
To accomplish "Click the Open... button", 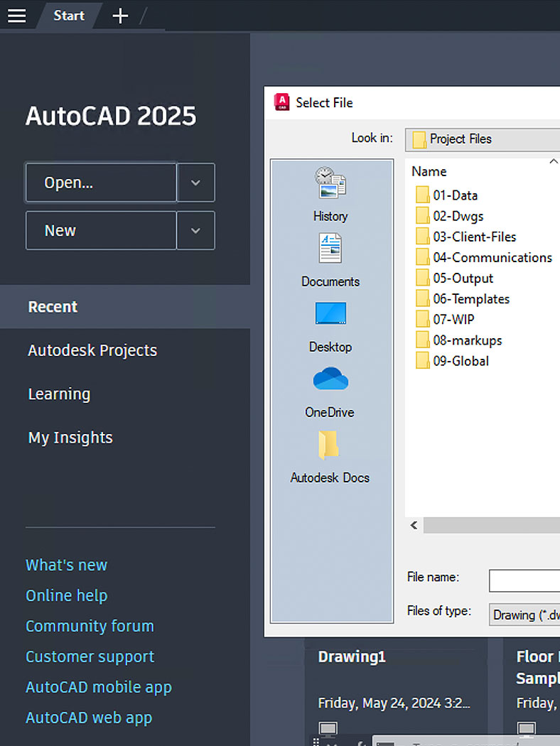I will (101, 183).
